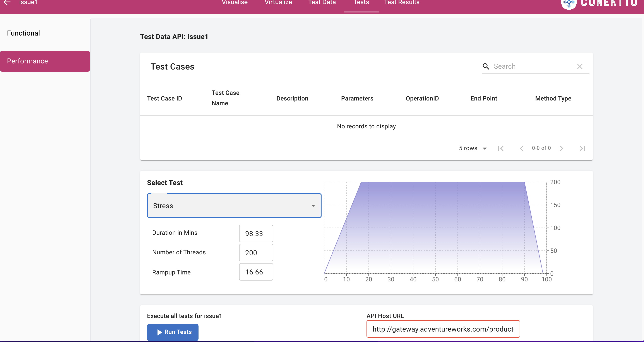Screen dimensions: 644x342
Task: Select the Tests tab
Action: [x=361, y=2]
